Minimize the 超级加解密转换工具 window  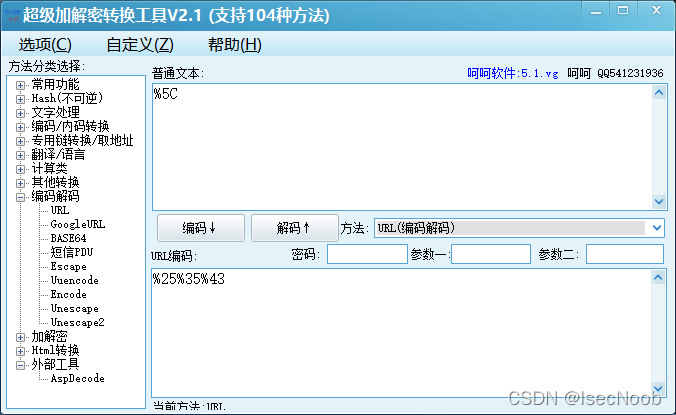[596, 12]
